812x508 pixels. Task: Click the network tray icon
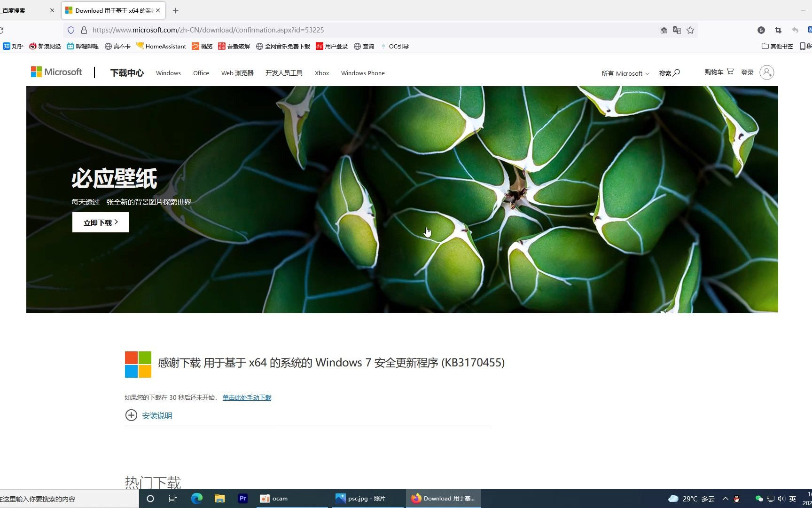[771, 499]
